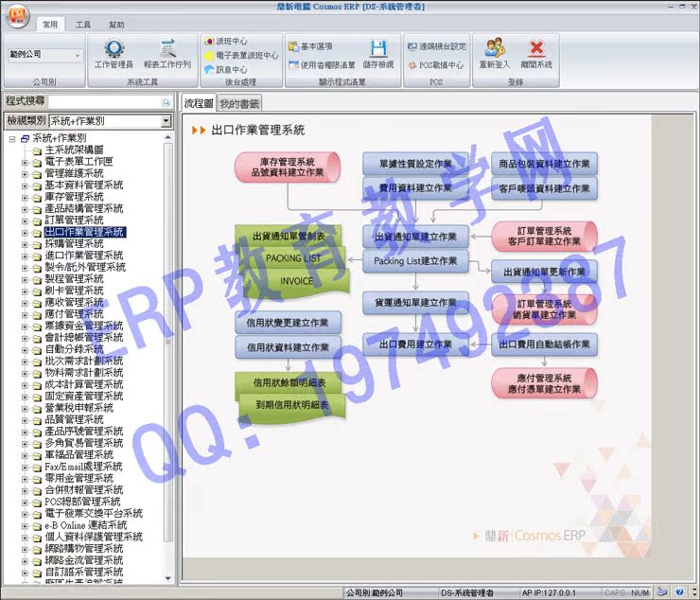Select Fax/Email處理系統 in the tree

click(x=83, y=467)
